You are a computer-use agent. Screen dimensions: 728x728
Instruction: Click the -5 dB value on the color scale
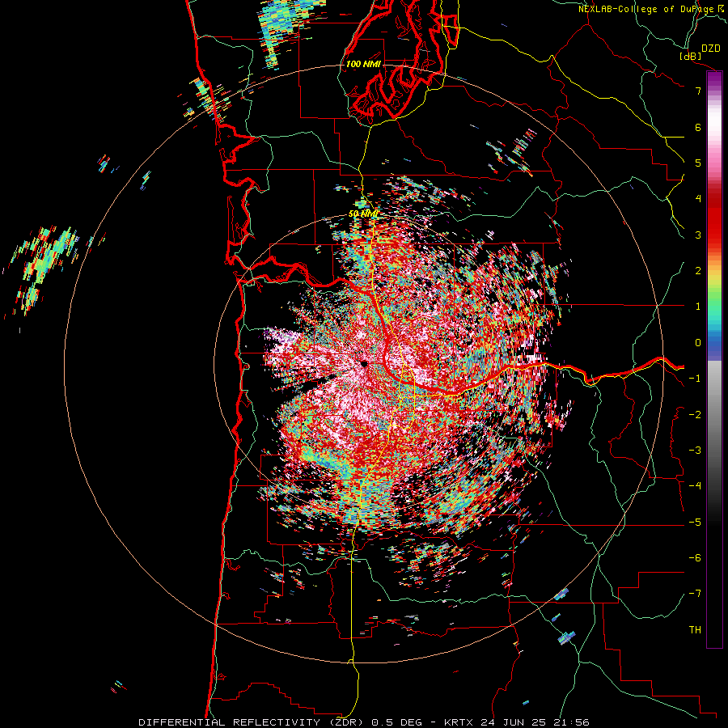pyautogui.click(x=695, y=523)
